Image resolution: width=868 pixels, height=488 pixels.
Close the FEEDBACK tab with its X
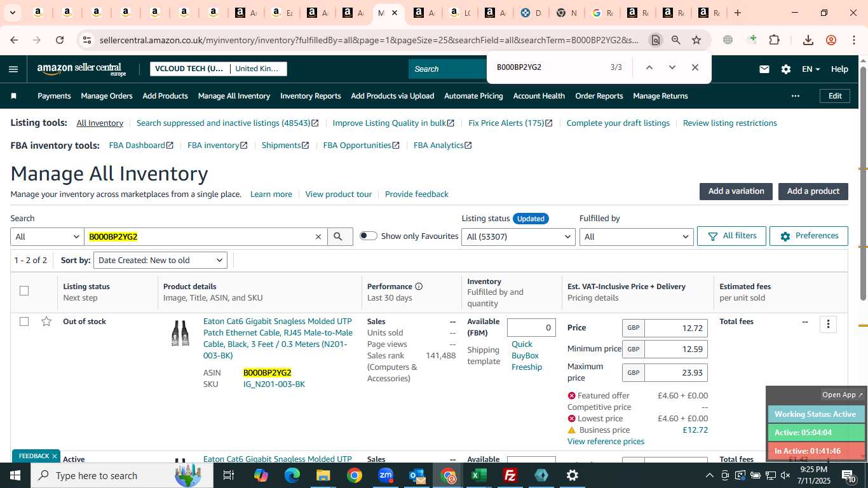55,456
